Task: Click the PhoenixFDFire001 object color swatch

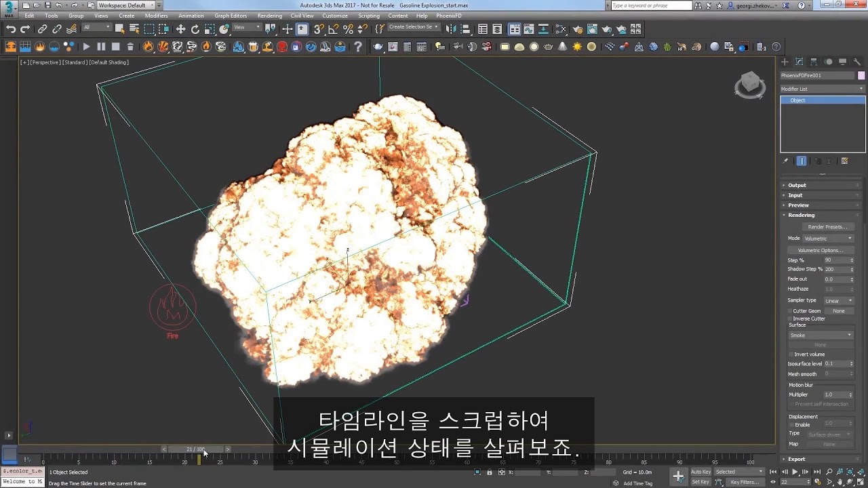Action: (x=861, y=75)
